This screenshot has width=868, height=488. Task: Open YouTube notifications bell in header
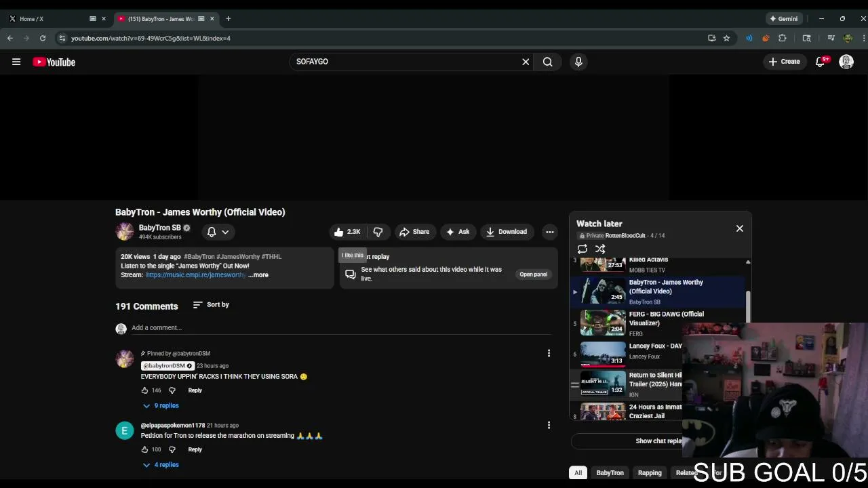click(x=820, y=62)
